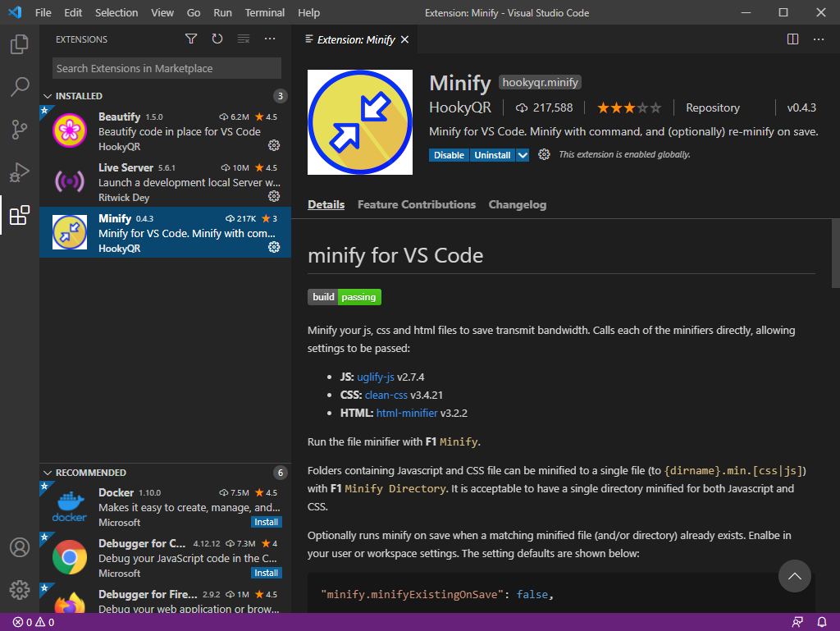Viewport: 840px width, 631px height.
Task: Filter extensions with the funnel icon
Action: (191, 39)
